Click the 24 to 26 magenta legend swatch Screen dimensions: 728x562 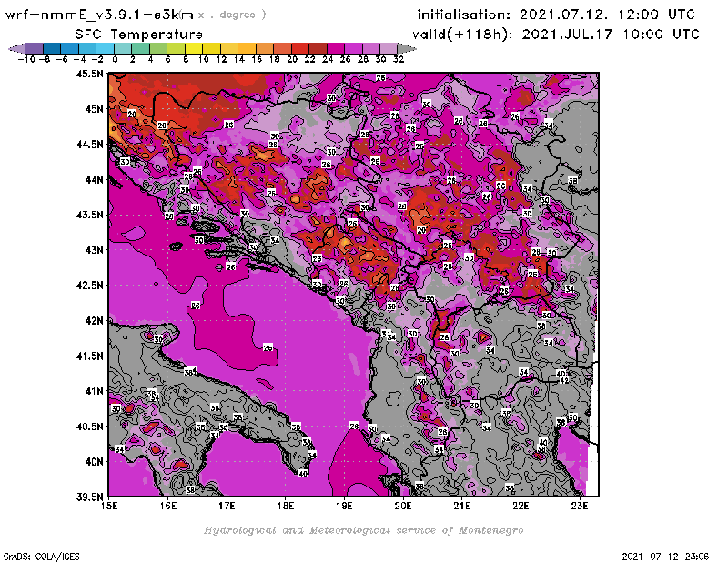(x=335, y=48)
